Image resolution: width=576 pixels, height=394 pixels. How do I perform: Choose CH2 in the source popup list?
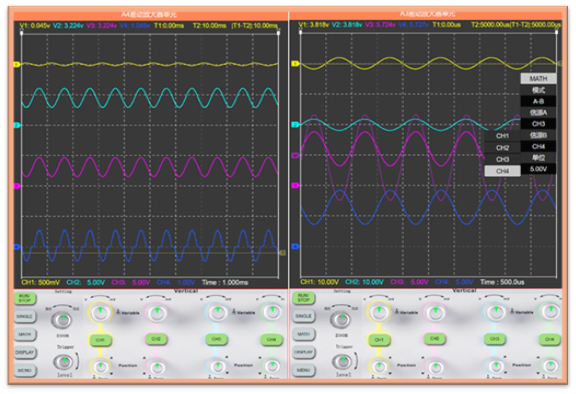tap(502, 148)
